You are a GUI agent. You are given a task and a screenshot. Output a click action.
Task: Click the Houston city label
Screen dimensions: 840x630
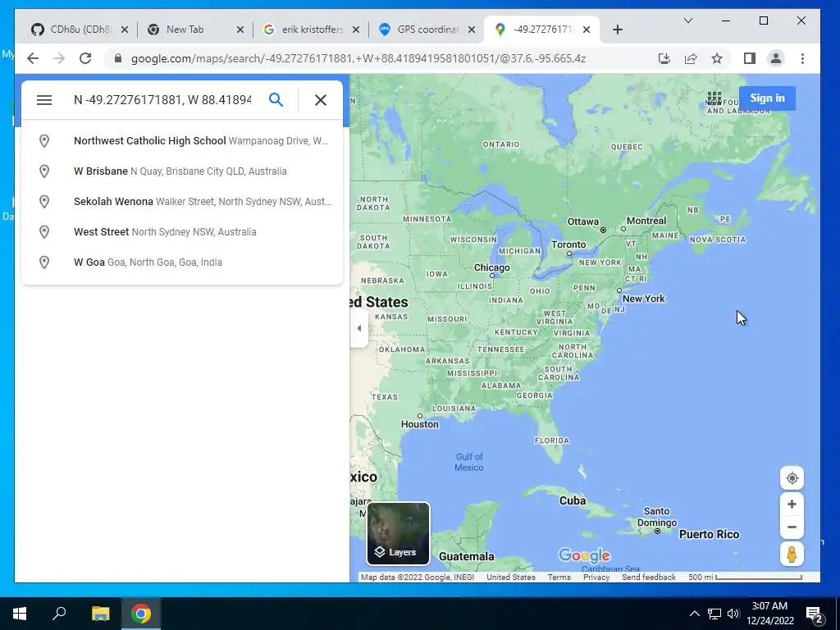pos(419,424)
